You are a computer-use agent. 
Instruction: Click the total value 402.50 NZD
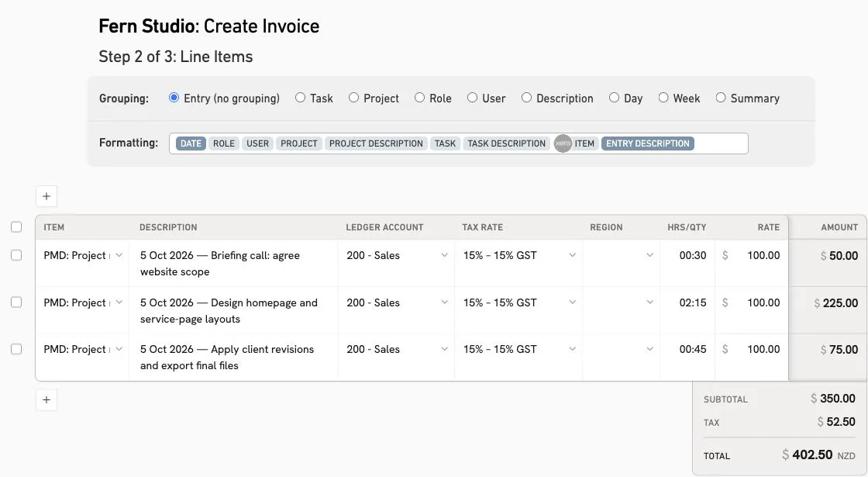pos(818,455)
